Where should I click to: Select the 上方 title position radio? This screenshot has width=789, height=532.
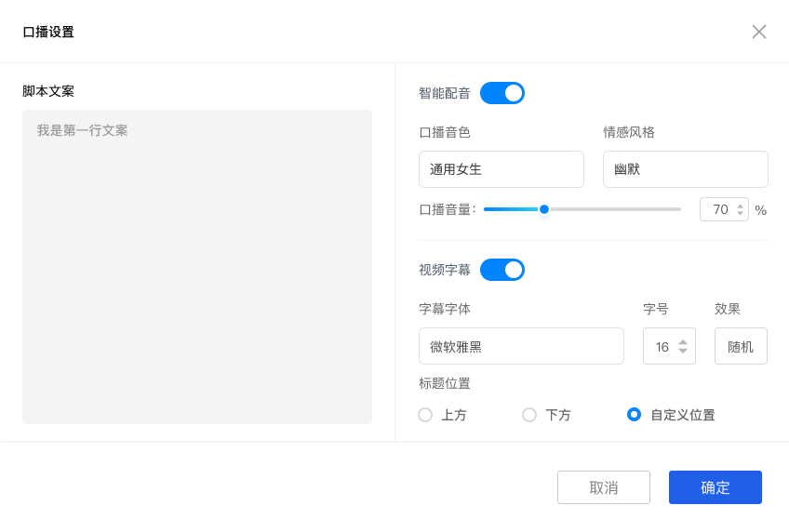coord(426,415)
